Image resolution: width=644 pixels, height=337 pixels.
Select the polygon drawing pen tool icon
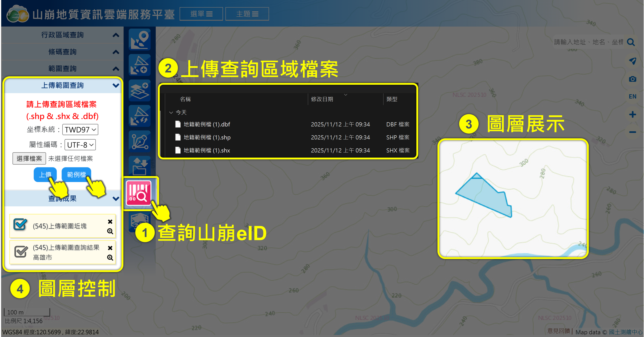[x=140, y=141]
